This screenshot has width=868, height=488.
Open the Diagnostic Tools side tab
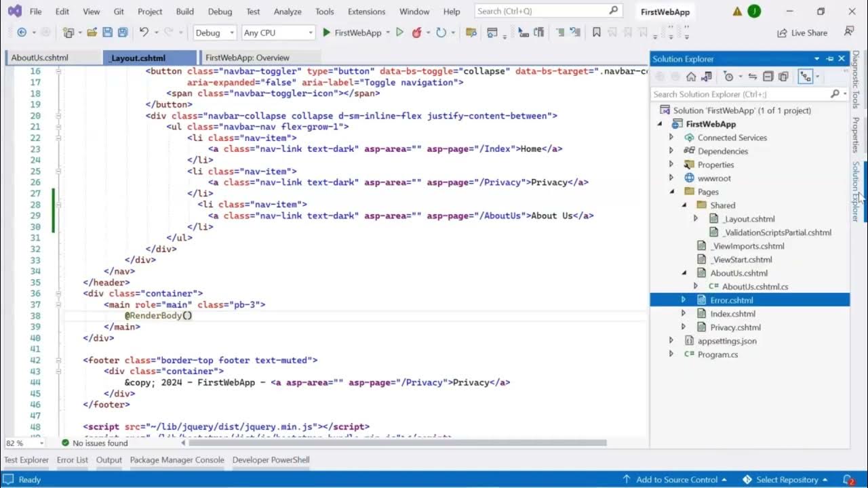click(856, 79)
